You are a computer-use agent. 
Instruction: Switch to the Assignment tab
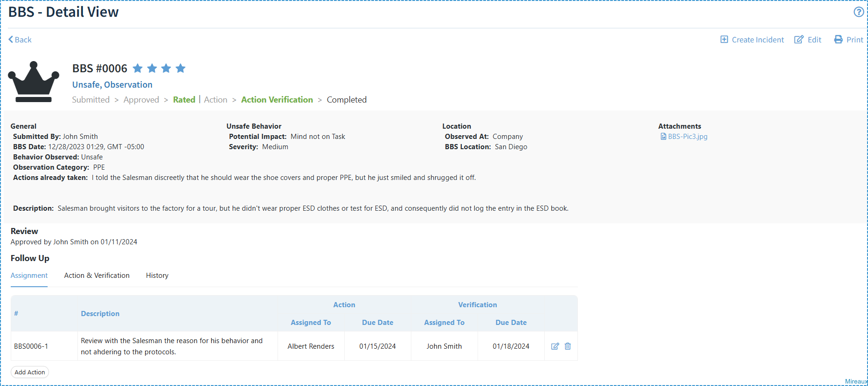click(29, 276)
